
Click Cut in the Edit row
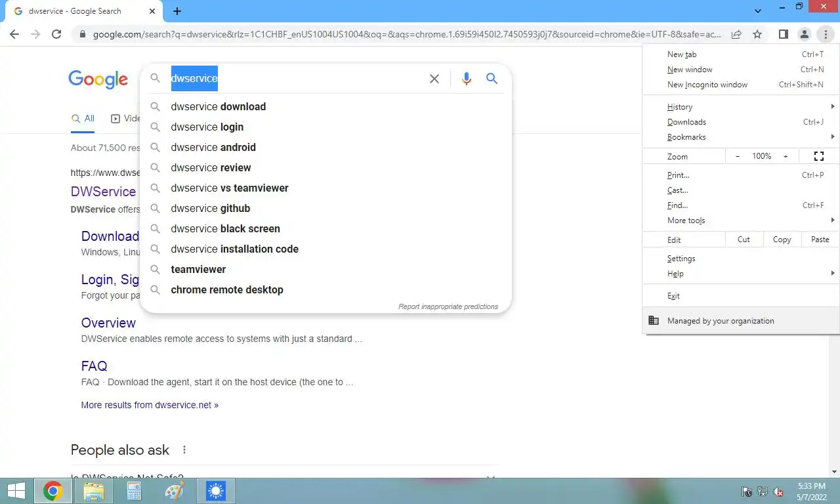coord(744,240)
